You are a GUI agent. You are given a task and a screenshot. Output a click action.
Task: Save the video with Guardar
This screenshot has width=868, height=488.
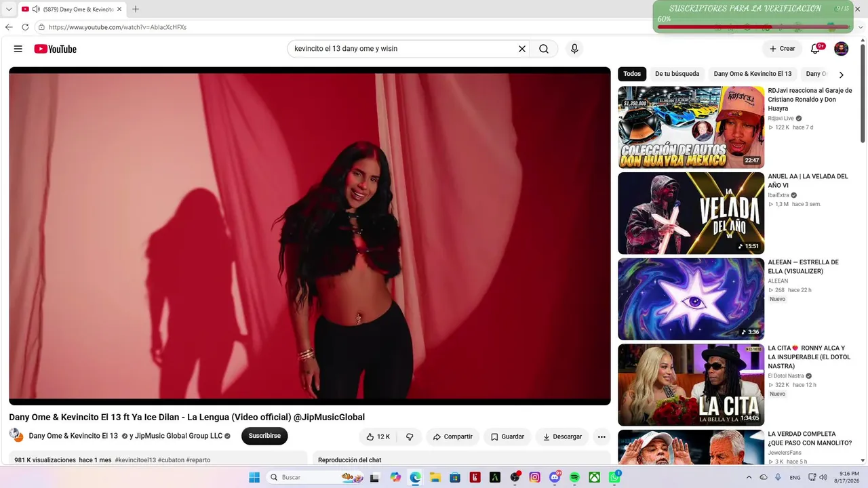coord(507,436)
